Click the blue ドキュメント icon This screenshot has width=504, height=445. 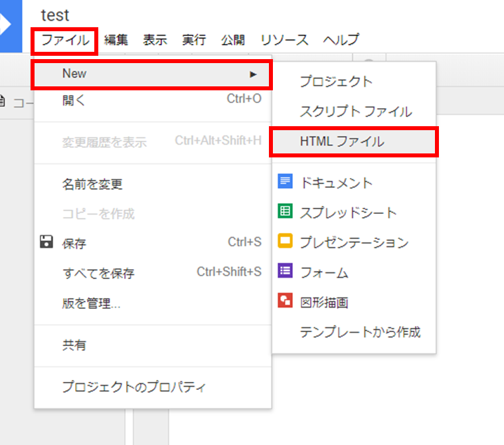coord(285,181)
